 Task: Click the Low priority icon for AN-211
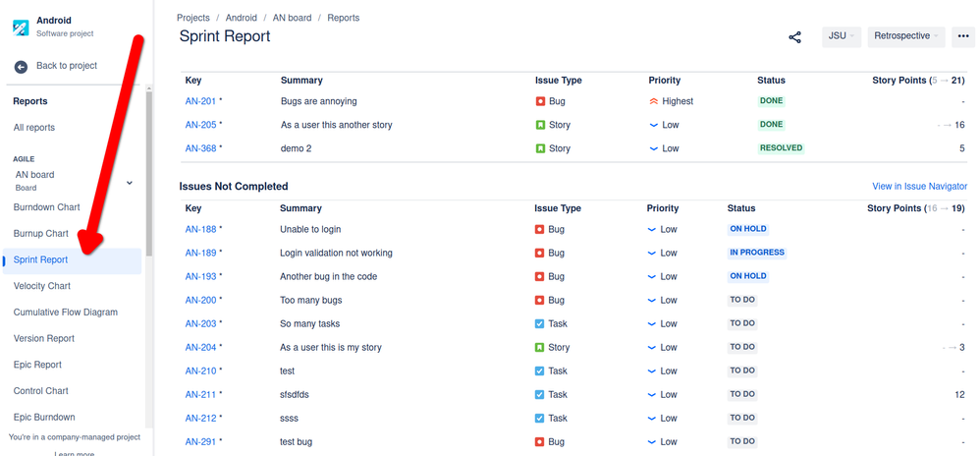652,395
